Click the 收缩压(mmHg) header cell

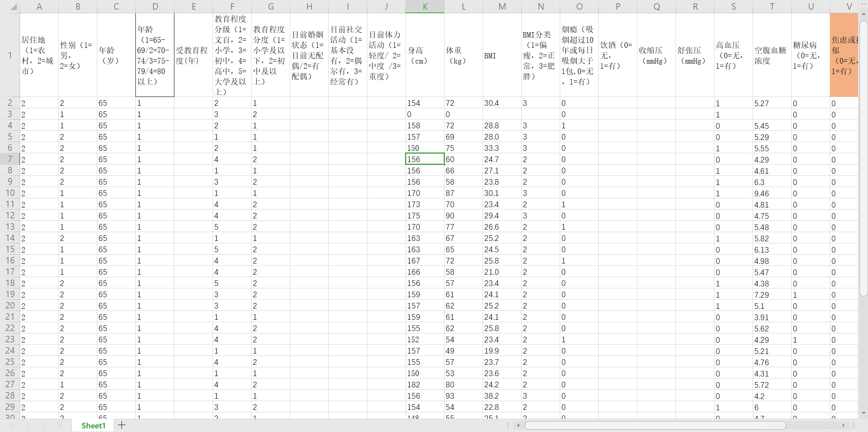pyautogui.click(x=656, y=55)
